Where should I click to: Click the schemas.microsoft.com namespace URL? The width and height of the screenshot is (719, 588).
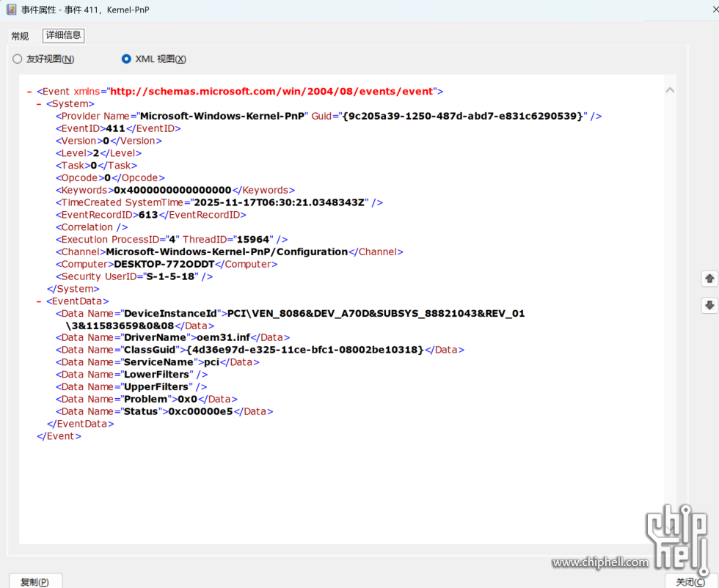[x=271, y=92]
